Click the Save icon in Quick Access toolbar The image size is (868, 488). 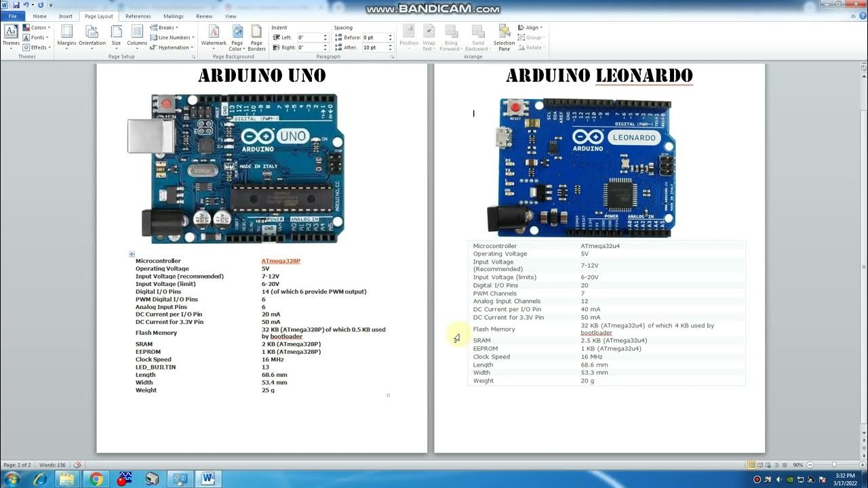16,5
